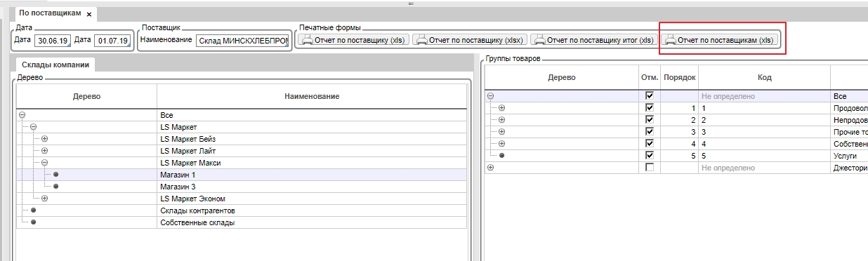This screenshot has width=868, height=261.
Task: Select Склады контрагентов bullet node
Action: [33, 210]
